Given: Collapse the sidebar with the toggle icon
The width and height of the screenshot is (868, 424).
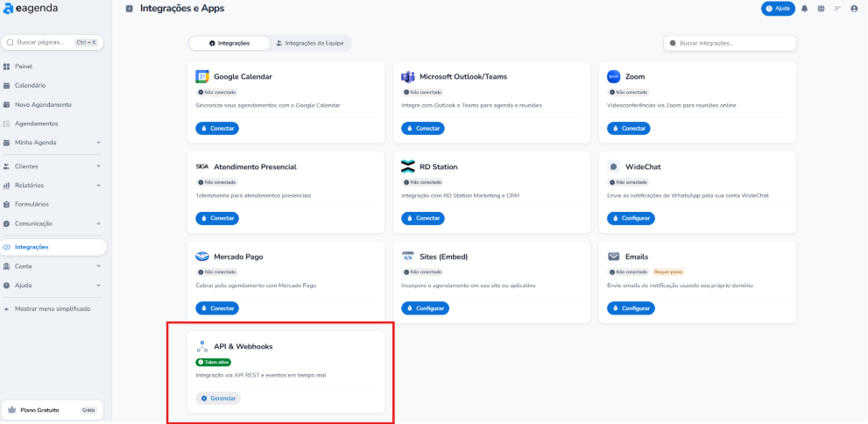Looking at the screenshot, I should point(130,9).
